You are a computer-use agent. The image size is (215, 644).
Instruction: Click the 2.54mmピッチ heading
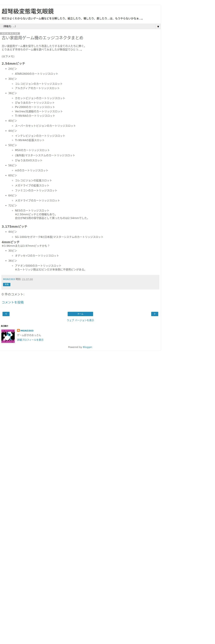[x=14, y=64]
